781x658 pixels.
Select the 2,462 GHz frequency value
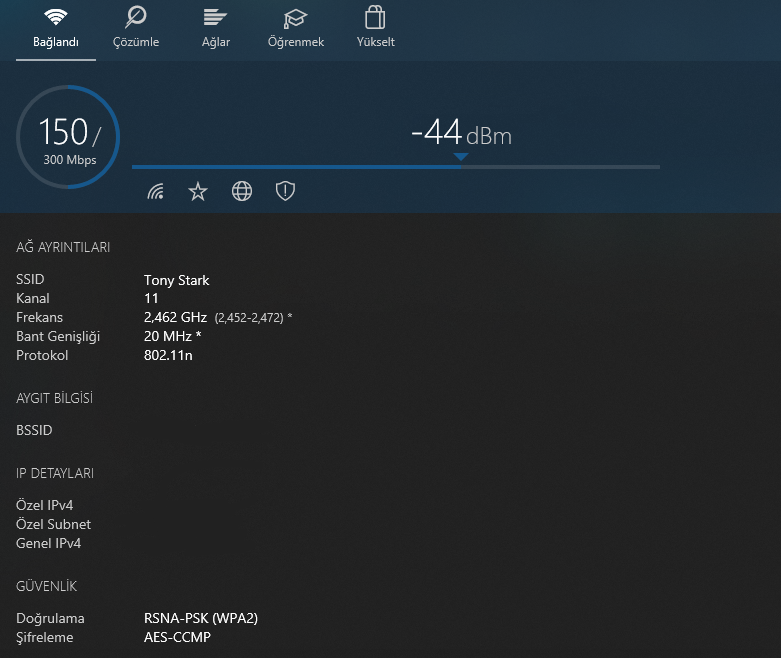click(x=175, y=317)
